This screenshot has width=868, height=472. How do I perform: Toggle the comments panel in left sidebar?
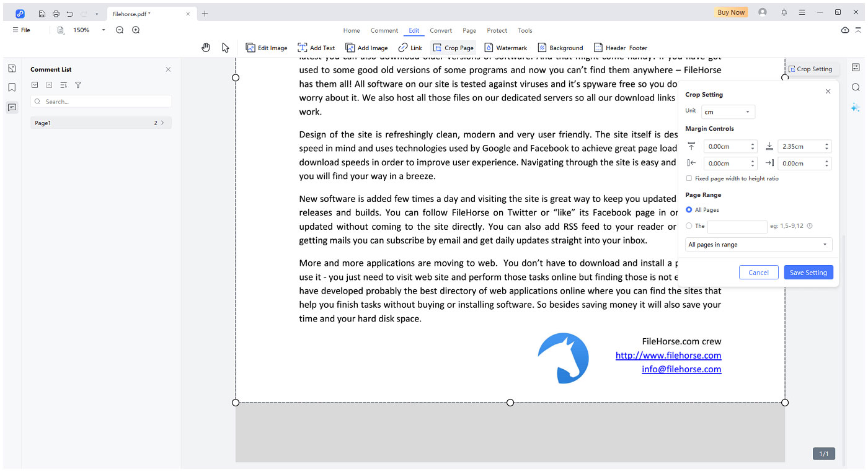(12, 107)
